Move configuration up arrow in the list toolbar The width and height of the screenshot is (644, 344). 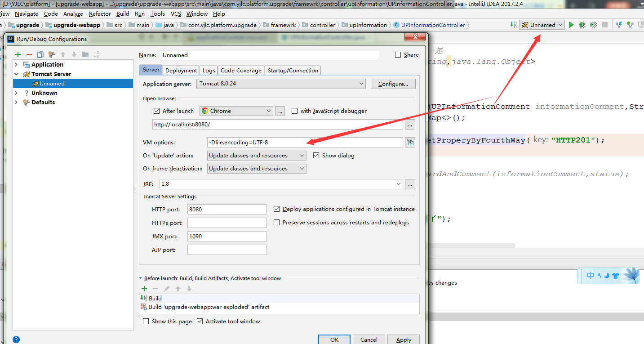click(63, 54)
